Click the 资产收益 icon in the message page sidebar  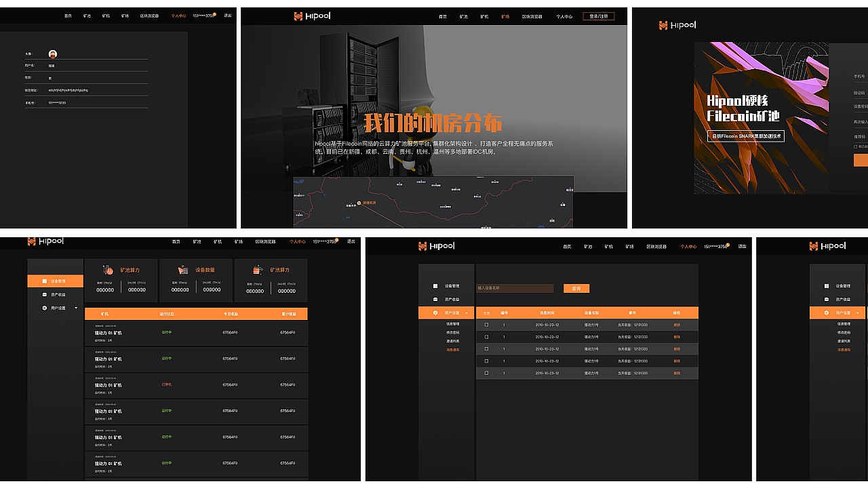pyautogui.click(x=436, y=299)
